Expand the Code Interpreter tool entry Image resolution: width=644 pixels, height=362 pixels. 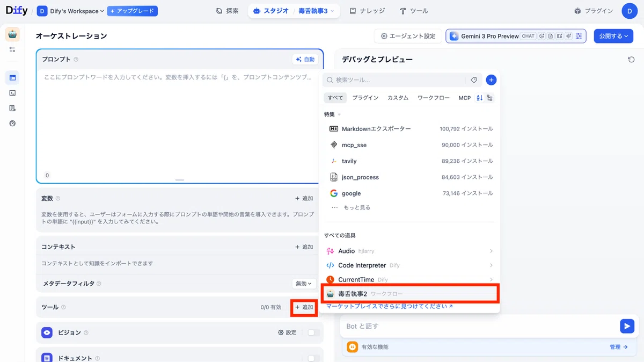[x=409, y=265]
